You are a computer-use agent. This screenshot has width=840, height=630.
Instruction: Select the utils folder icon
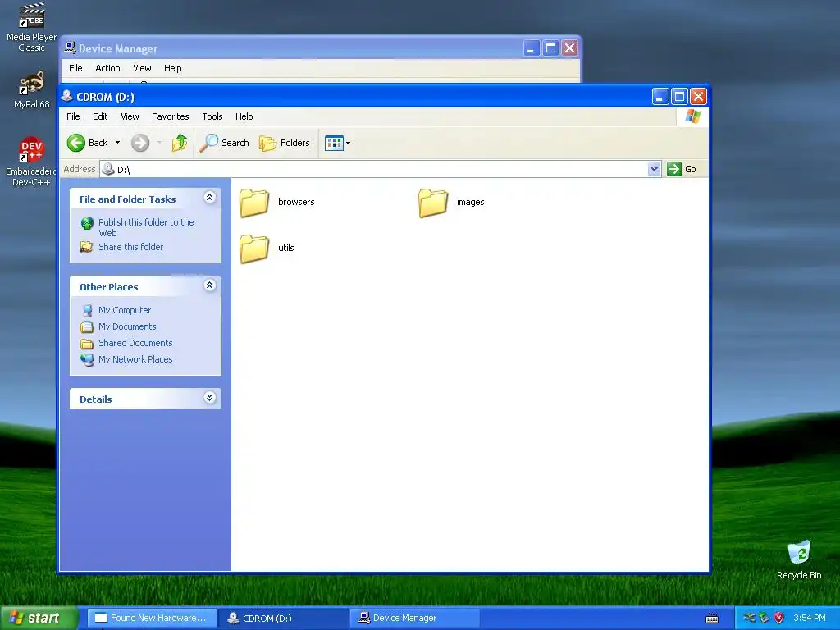point(254,249)
